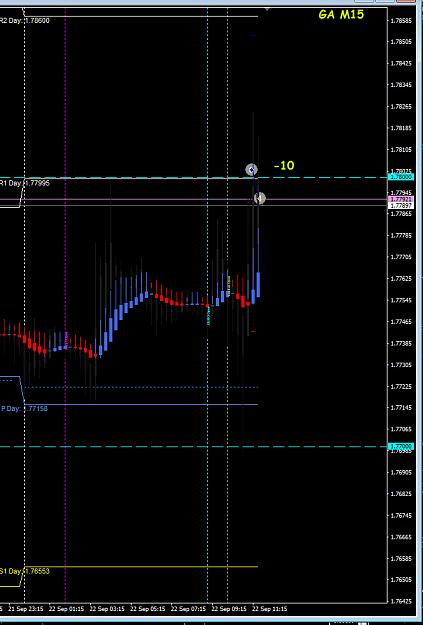This screenshot has width=423, height=625.
Task: Click the 1.76665 price scale value
Action: 401,537
